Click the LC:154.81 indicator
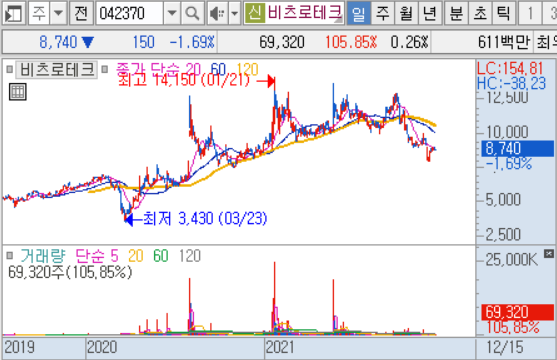This screenshot has width=557, height=360. [510, 68]
